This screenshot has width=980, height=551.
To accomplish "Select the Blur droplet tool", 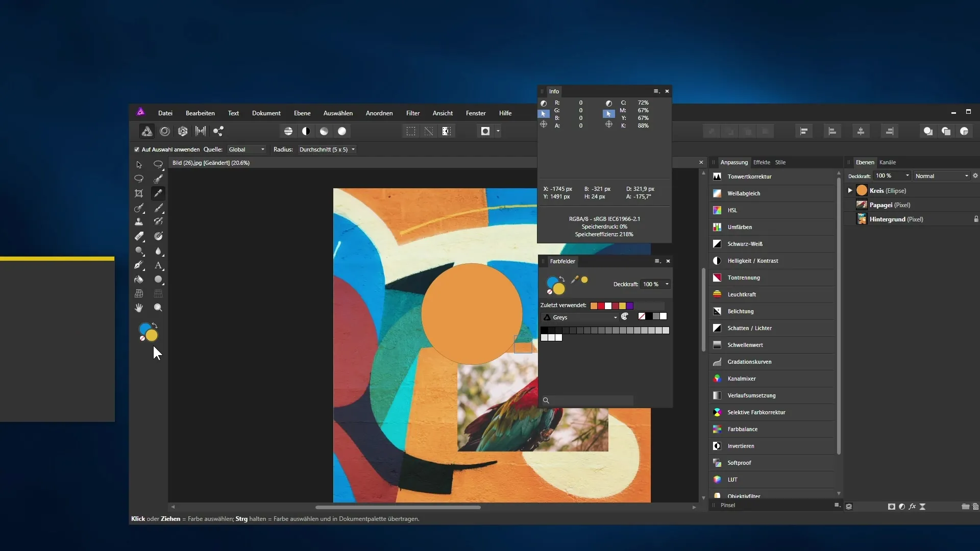I will click(x=158, y=251).
